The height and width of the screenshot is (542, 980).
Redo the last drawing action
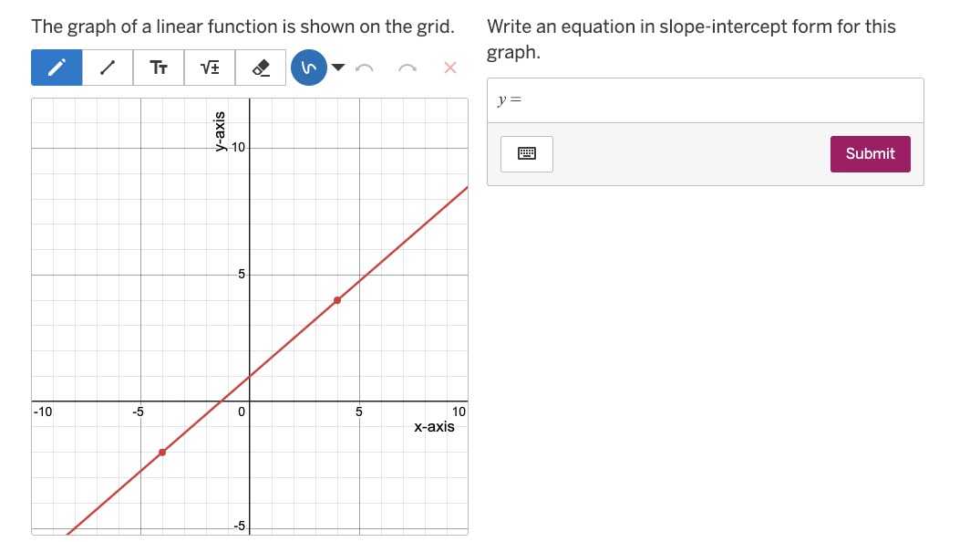(x=407, y=68)
